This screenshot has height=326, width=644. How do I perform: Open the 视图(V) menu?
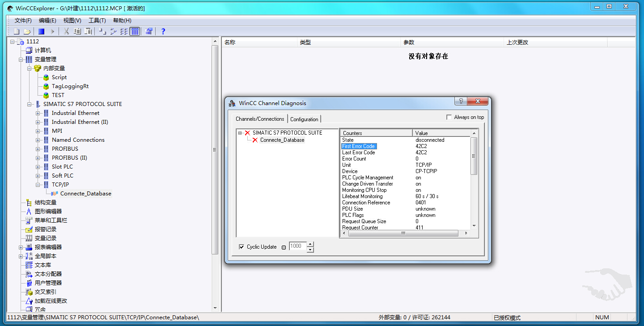click(x=72, y=21)
